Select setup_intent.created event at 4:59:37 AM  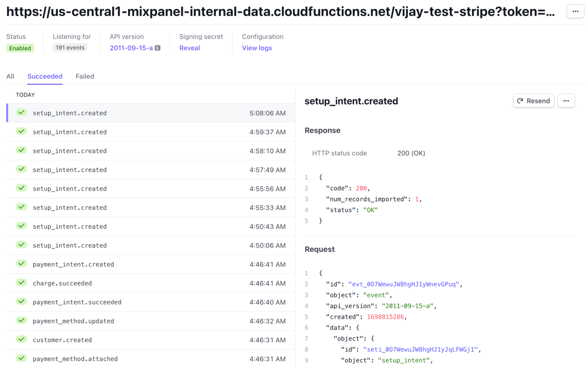point(151,132)
